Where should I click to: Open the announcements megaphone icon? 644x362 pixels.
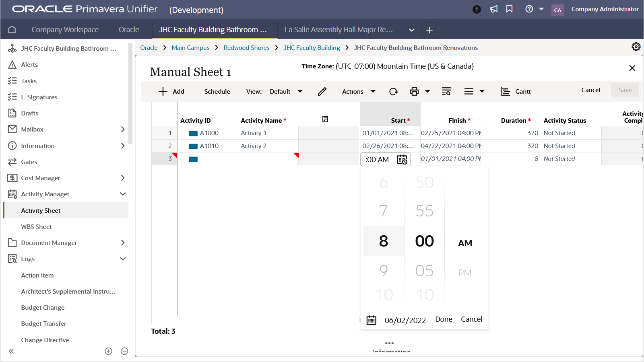pos(493,9)
